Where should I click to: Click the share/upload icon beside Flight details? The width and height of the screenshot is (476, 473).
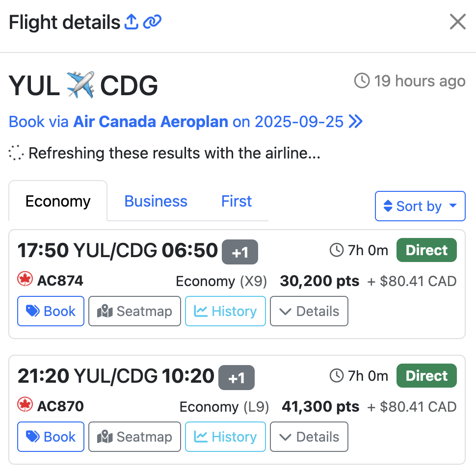[131, 22]
